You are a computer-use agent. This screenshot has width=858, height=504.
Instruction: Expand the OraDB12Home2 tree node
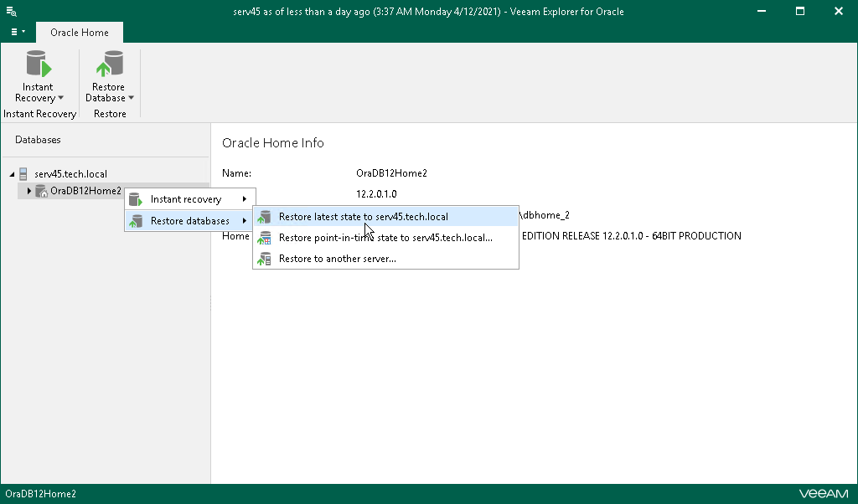coord(29,191)
